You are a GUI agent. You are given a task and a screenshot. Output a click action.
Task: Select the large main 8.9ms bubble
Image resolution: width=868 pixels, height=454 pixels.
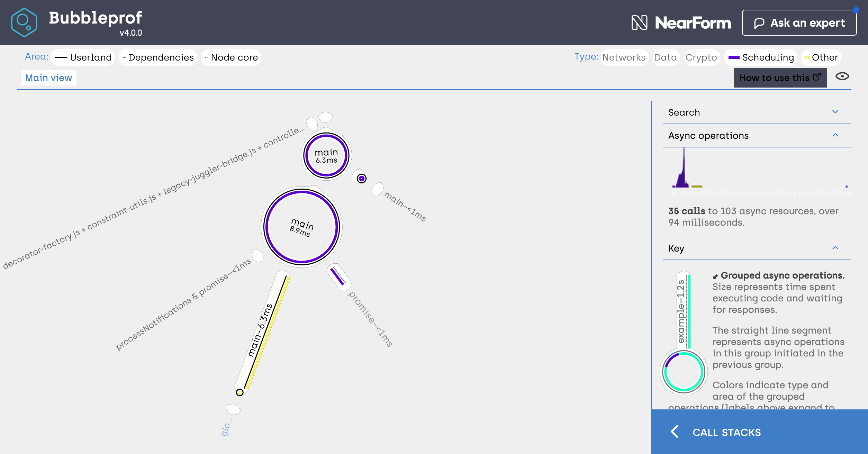tap(301, 227)
